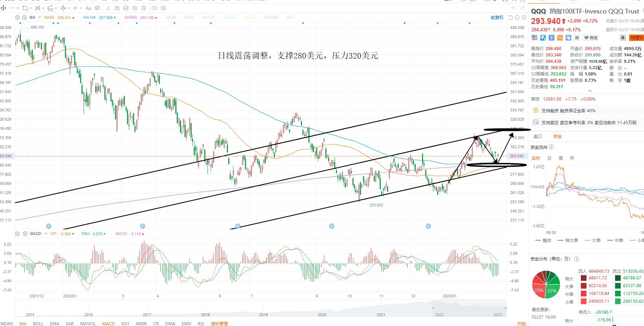Open the drawing toolbar settings gear
The width and height of the screenshot is (644, 326).
(x=163, y=8)
